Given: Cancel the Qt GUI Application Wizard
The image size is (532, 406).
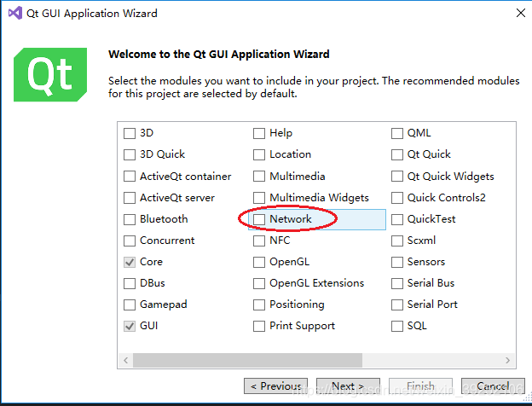Looking at the screenshot, I should (493, 386).
